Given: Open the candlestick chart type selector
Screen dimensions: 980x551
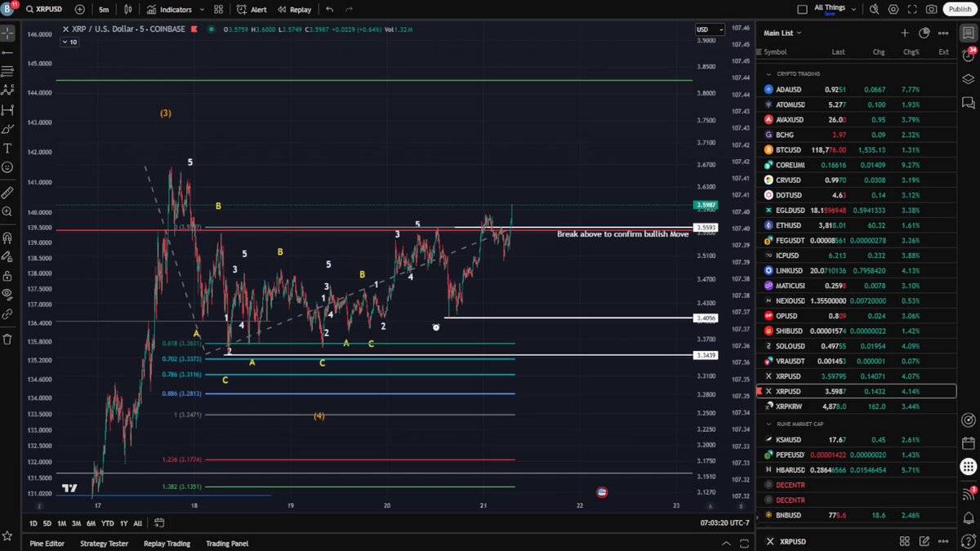Looking at the screenshot, I should point(128,10).
